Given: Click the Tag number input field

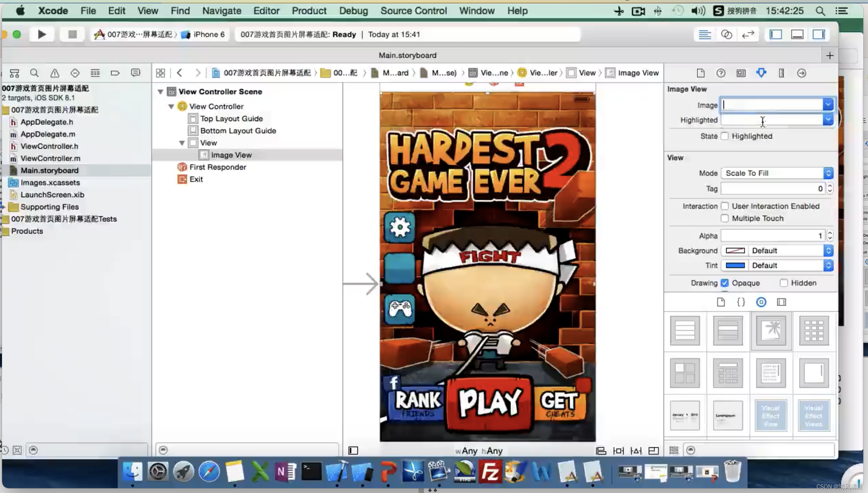Looking at the screenshot, I should [773, 189].
